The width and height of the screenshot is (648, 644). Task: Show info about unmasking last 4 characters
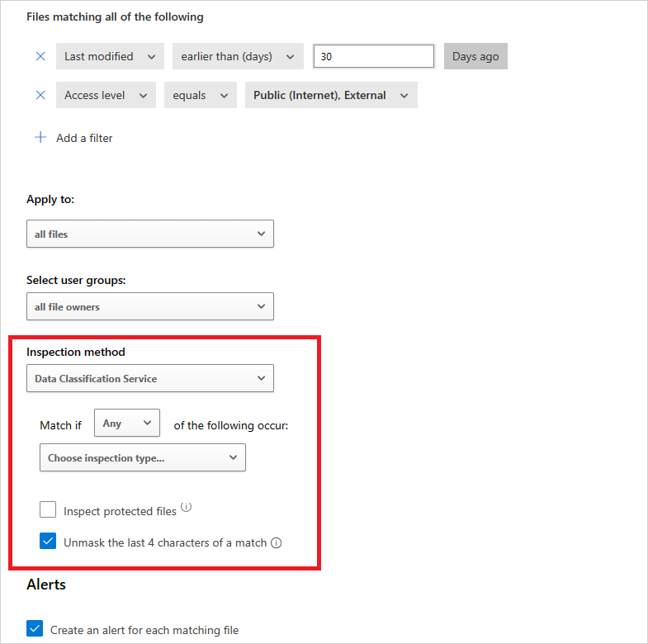277,543
